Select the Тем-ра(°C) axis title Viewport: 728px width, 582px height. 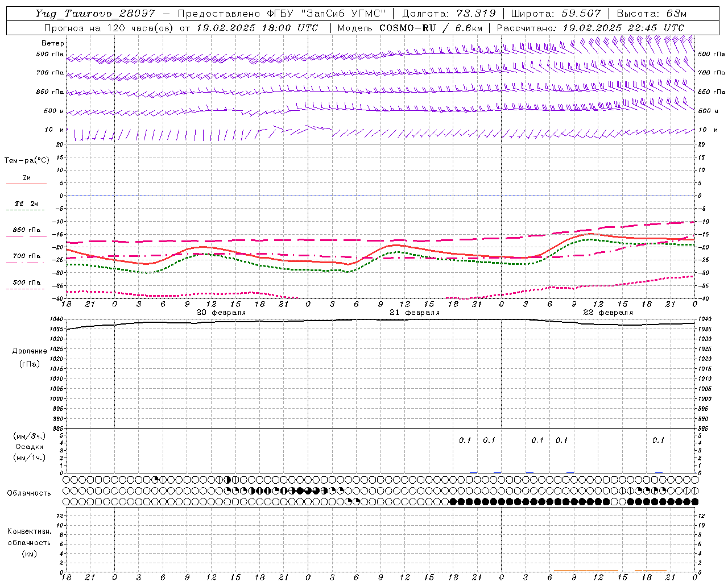pos(27,161)
